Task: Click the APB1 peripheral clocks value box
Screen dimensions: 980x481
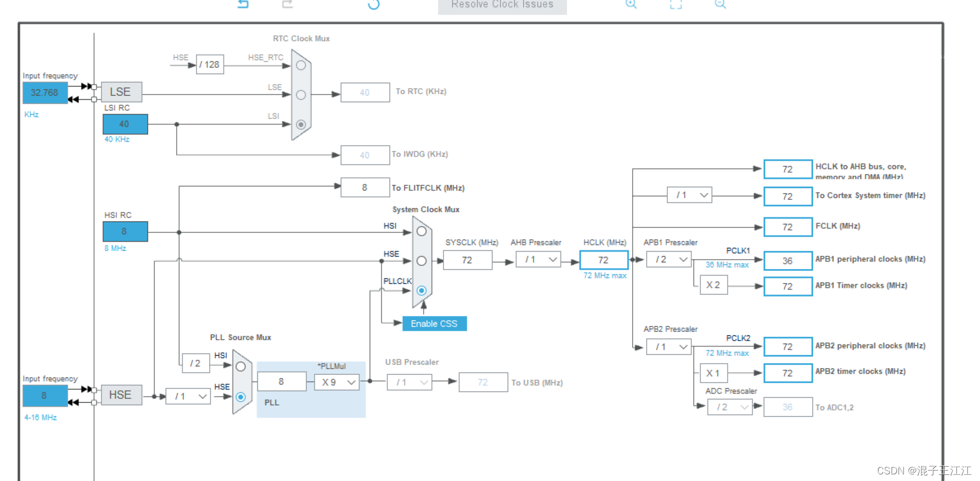Action: point(788,260)
